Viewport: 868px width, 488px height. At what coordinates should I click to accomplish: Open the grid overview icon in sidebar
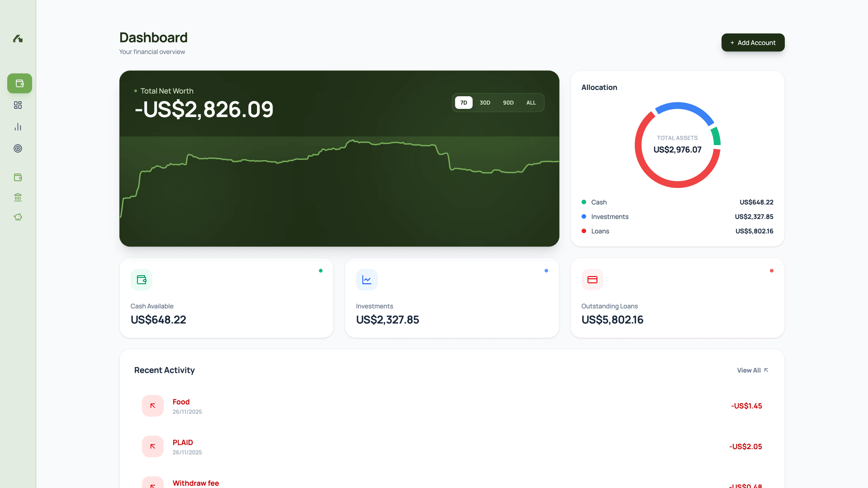pos(18,105)
